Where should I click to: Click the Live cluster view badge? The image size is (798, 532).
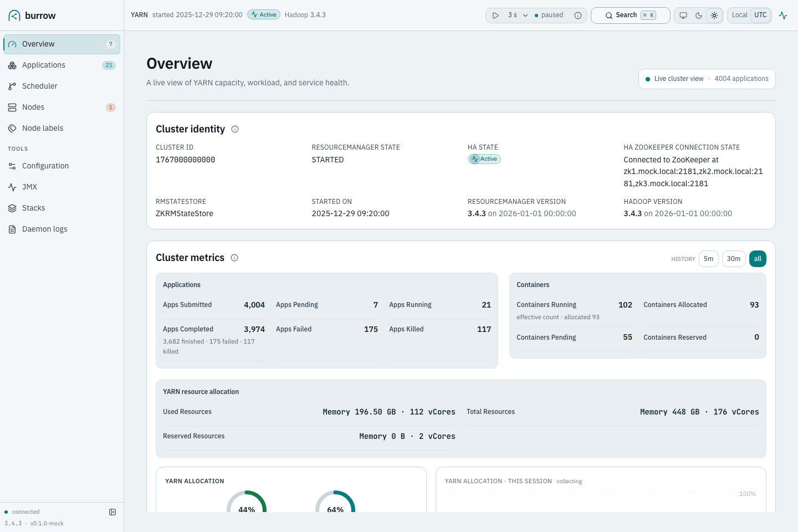pos(707,79)
